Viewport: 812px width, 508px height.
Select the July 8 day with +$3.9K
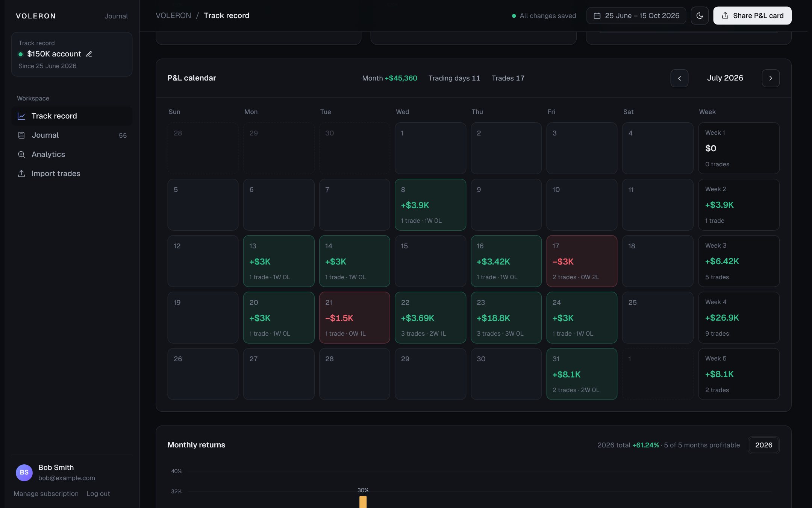pyautogui.click(x=430, y=204)
